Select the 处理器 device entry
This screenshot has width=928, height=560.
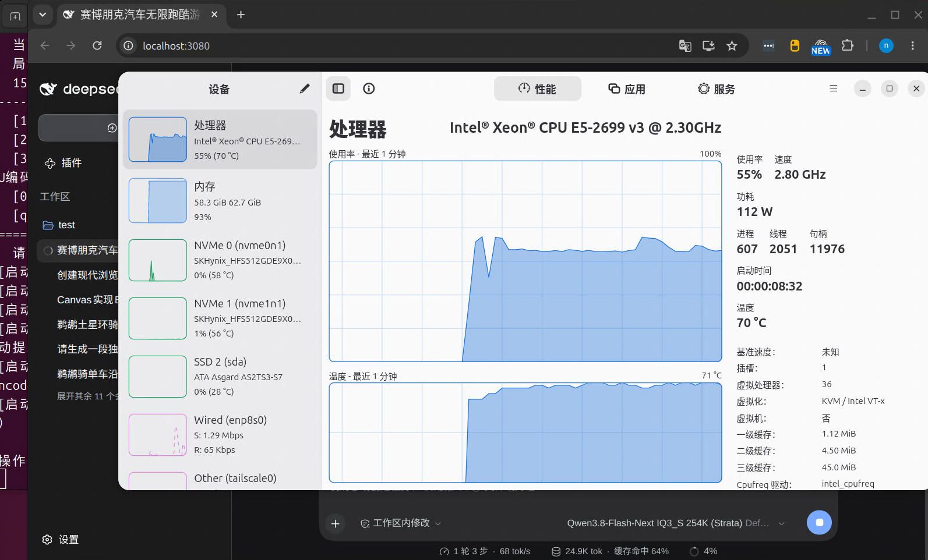click(x=220, y=140)
